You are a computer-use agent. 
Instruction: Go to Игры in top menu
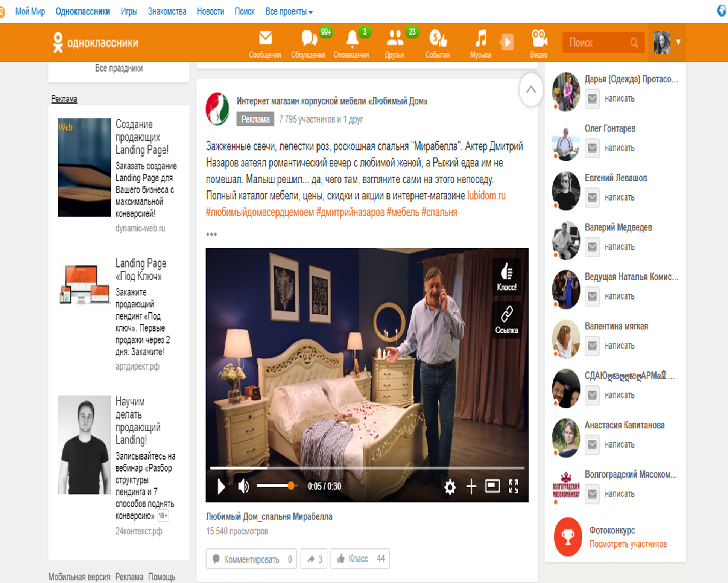point(129,12)
